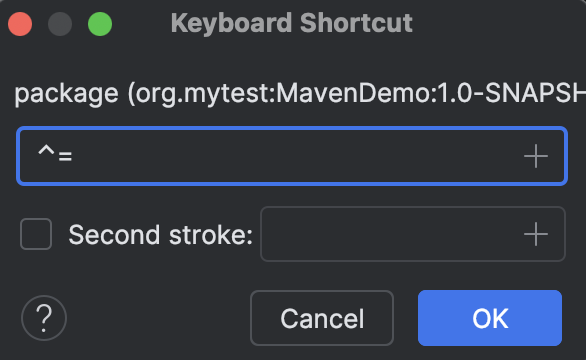Click the plus icon in the Second stroke field
This screenshot has height=360, width=586.
536,234
